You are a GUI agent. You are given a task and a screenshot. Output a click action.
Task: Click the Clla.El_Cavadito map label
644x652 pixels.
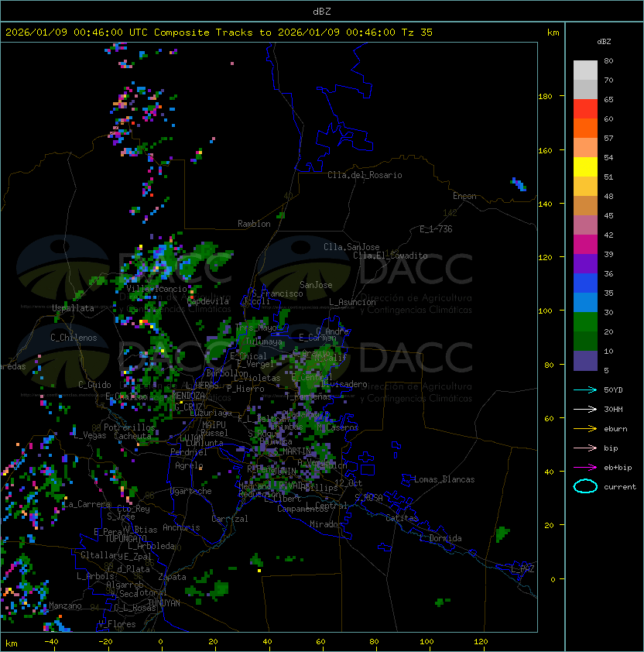pyautogui.click(x=390, y=256)
